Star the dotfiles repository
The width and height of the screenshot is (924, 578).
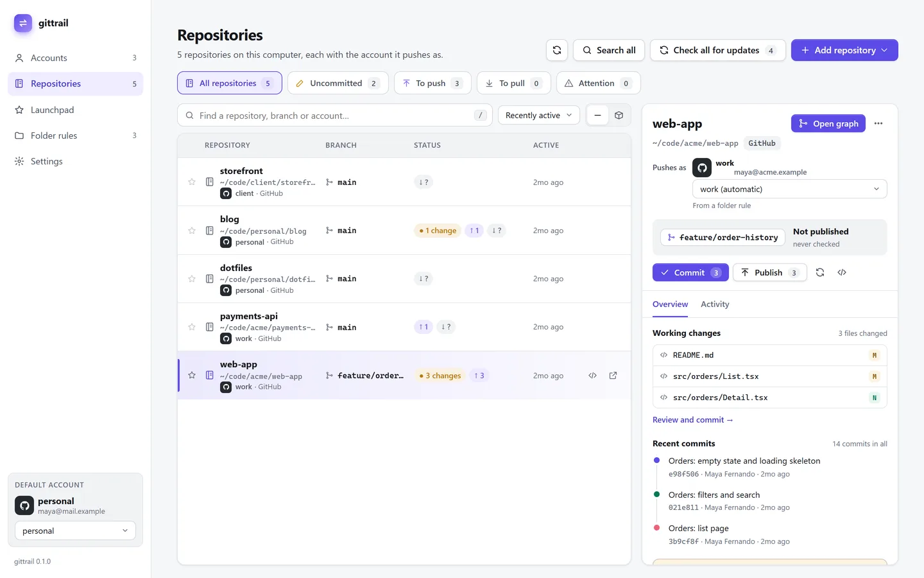click(x=192, y=279)
